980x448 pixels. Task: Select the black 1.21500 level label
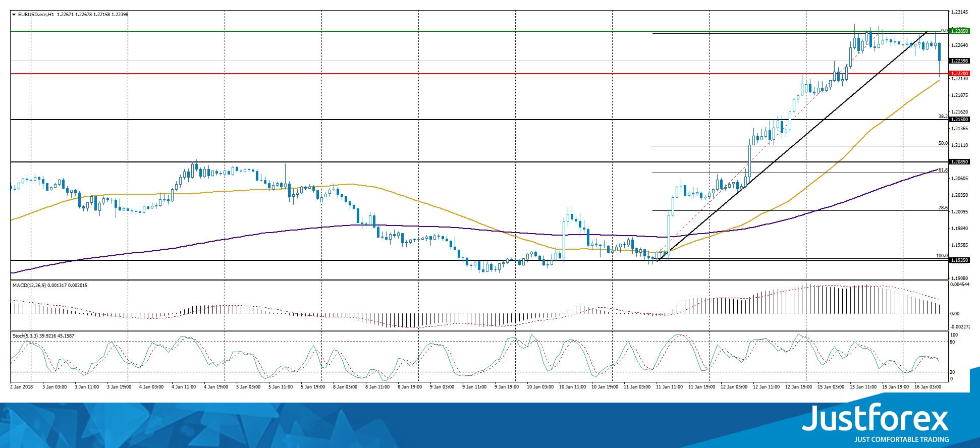(x=959, y=120)
